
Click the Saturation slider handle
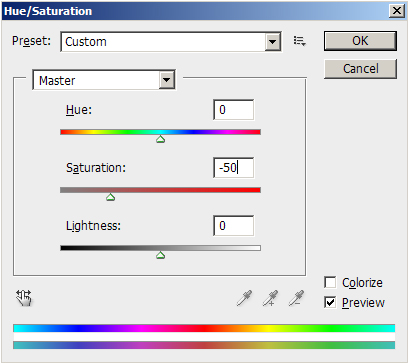click(x=111, y=197)
